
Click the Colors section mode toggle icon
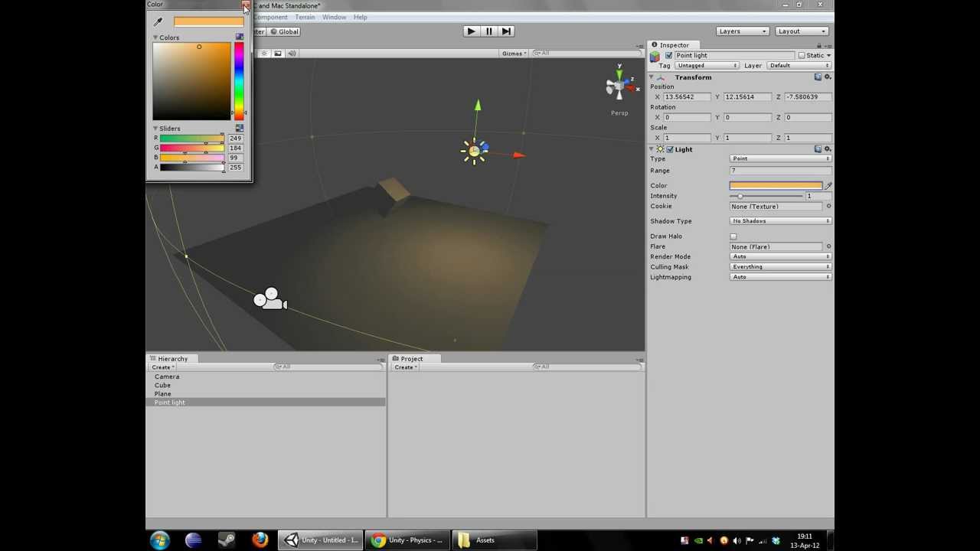(x=240, y=37)
